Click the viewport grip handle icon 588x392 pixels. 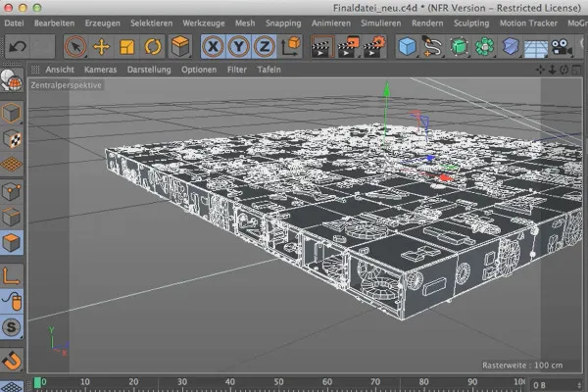click(x=35, y=70)
